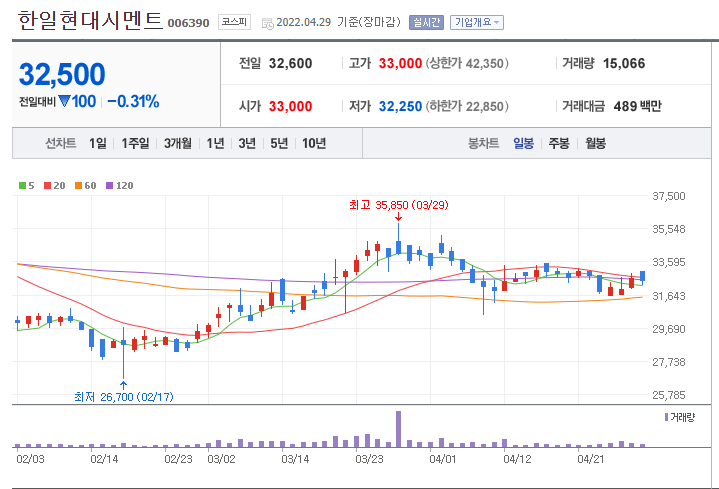719x489 pixels.
Task: Click the 상한가 42,350 text
Action: click(x=467, y=63)
